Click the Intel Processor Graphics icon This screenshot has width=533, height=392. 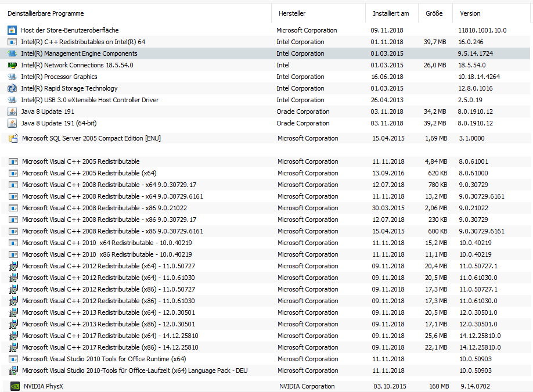point(12,77)
